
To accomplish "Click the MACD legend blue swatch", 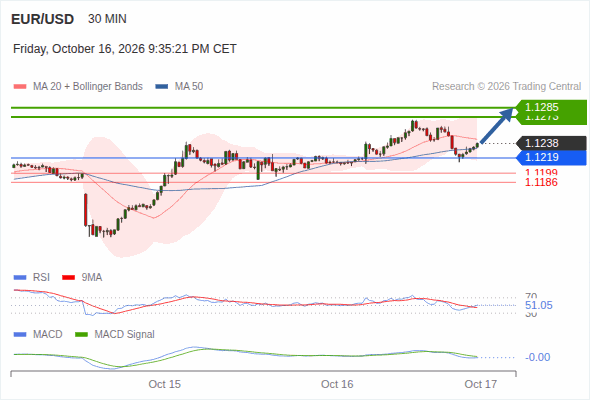I will tap(20, 335).
